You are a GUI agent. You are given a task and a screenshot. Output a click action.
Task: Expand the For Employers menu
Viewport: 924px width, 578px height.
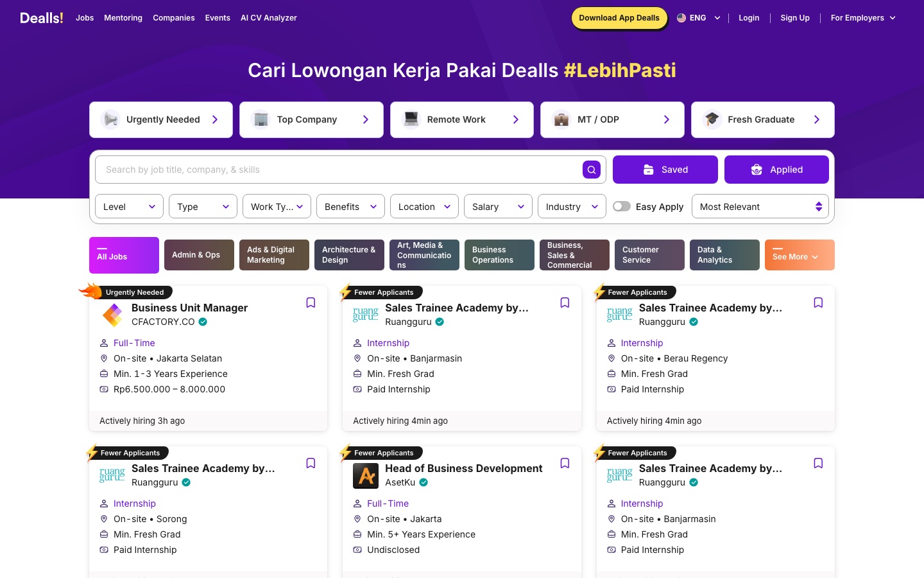[863, 18]
